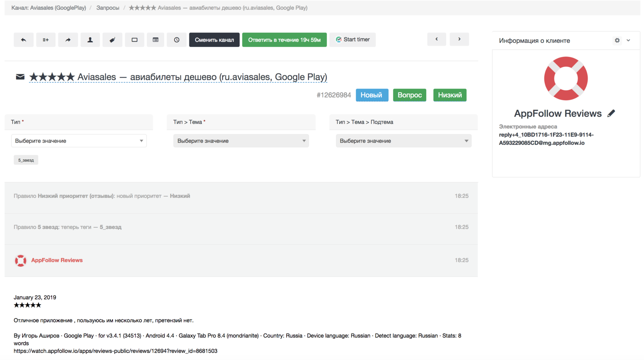The height and width of the screenshot is (360, 644).
Task: Click the lined card template icon
Action: (156, 40)
